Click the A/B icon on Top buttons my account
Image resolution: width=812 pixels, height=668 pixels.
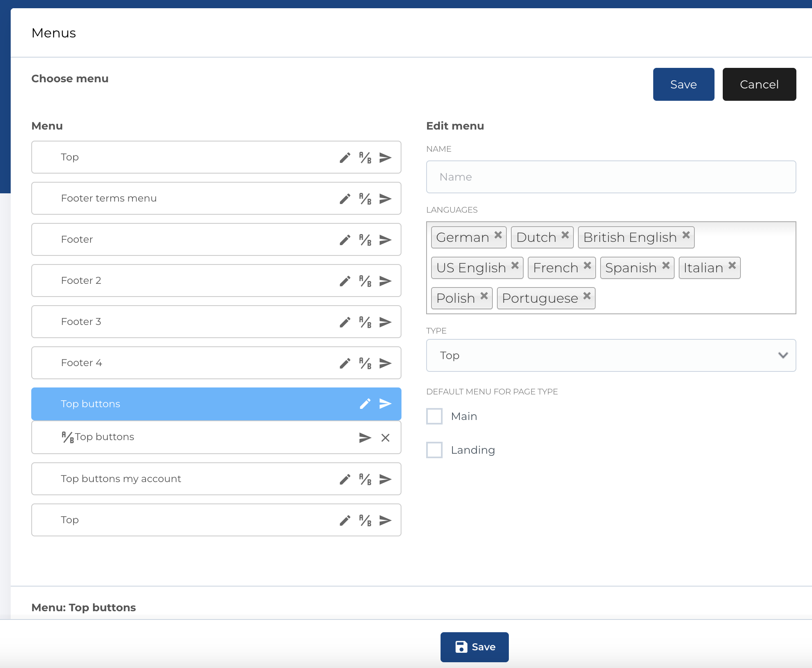tap(364, 479)
